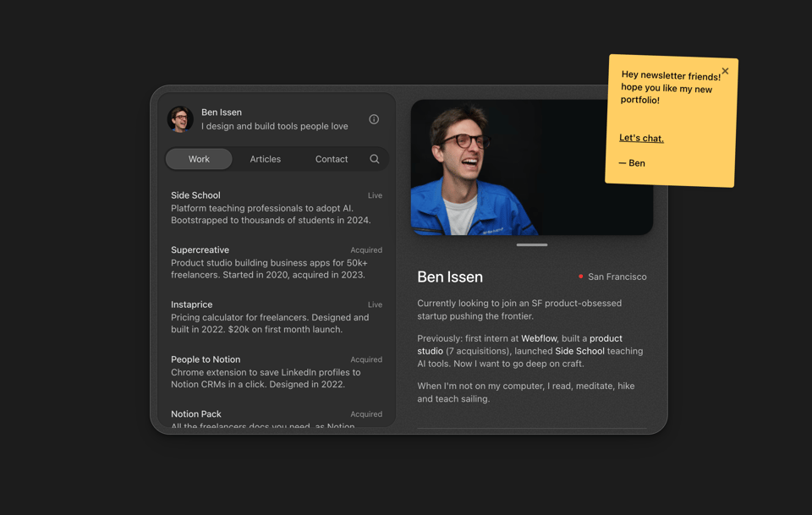Click Ben Issen's small avatar picture
Image resolution: width=812 pixels, height=515 pixels.
point(180,119)
